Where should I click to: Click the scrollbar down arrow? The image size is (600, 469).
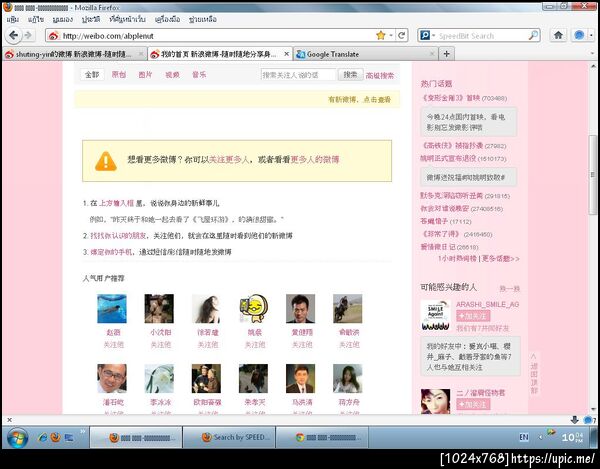point(593,409)
